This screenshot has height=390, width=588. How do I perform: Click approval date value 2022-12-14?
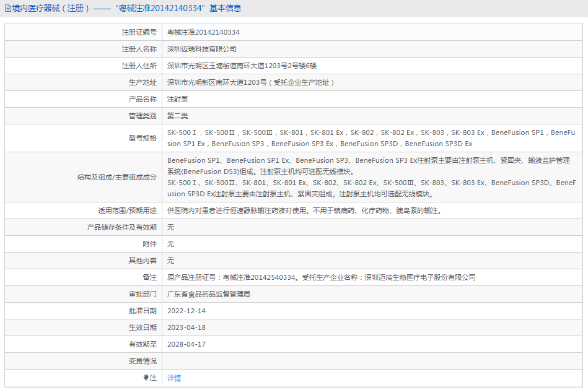(186, 311)
